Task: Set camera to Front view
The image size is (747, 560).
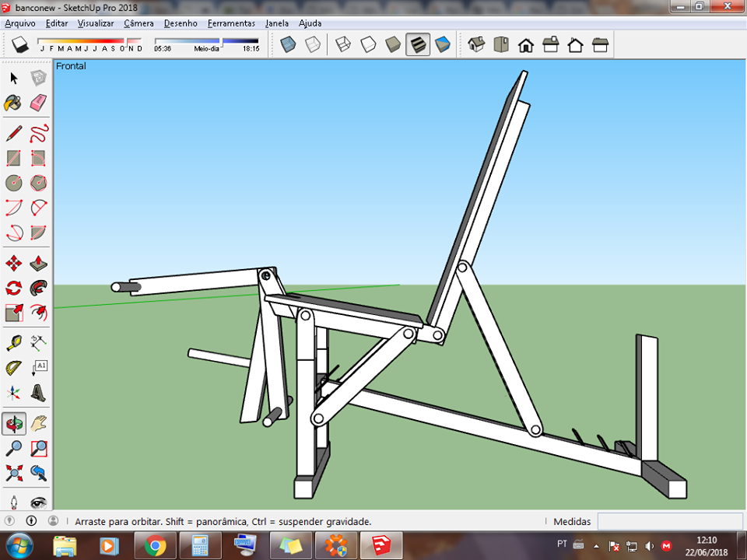Action: point(526,45)
